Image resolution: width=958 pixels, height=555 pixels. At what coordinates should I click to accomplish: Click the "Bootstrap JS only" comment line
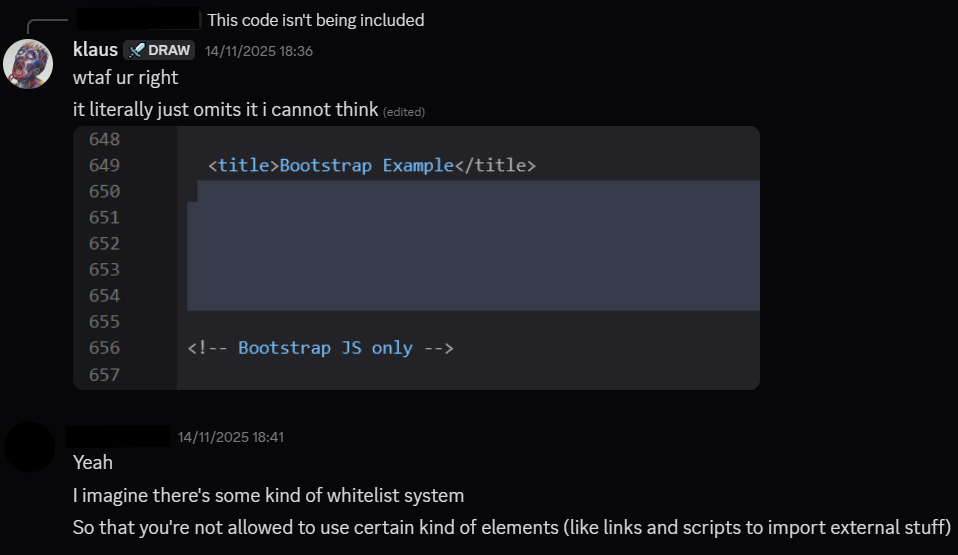[321, 348]
